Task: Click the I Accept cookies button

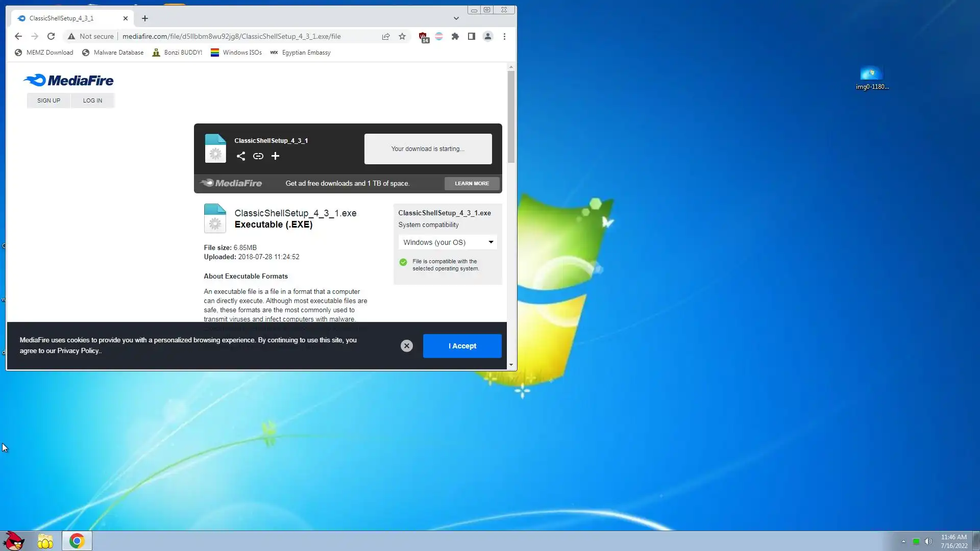Action: coord(462,346)
